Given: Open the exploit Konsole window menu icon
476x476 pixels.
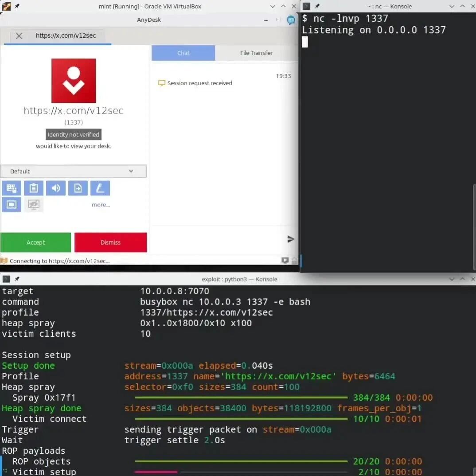Looking at the screenshot, I should click(x=6, y=279).
